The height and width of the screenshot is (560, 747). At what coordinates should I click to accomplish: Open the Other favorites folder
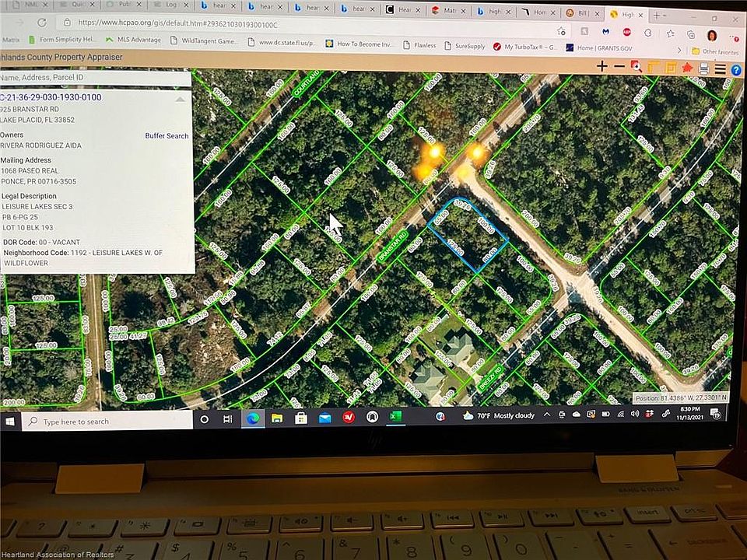tap(715, 51)
